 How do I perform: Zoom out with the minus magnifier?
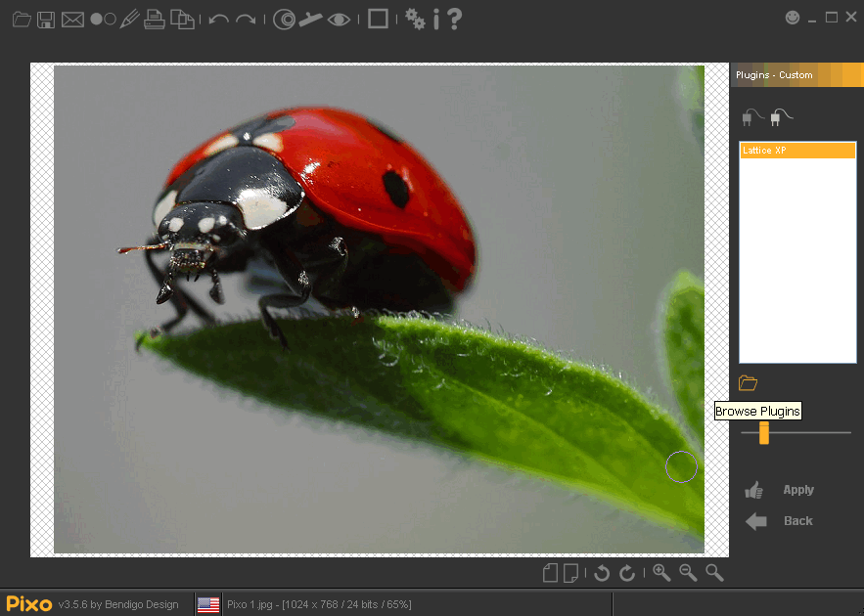[x=688, y=573]
